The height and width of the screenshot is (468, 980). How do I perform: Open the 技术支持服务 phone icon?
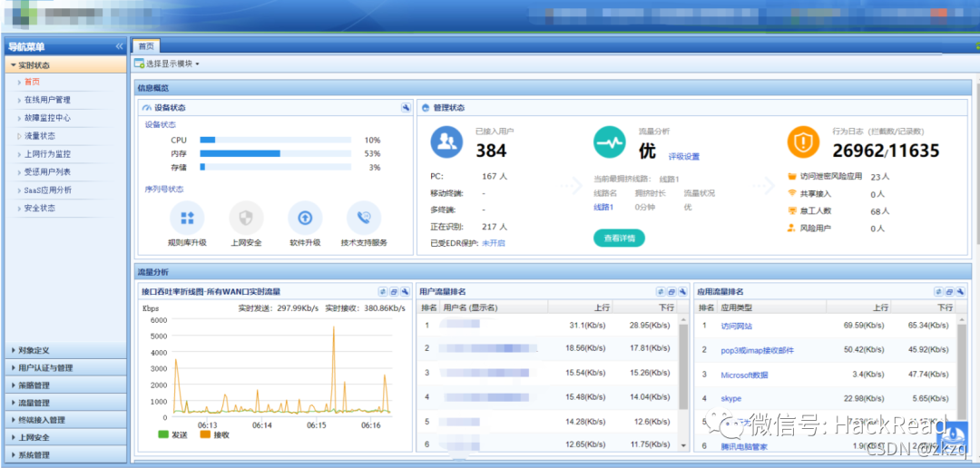click(364, 218)
